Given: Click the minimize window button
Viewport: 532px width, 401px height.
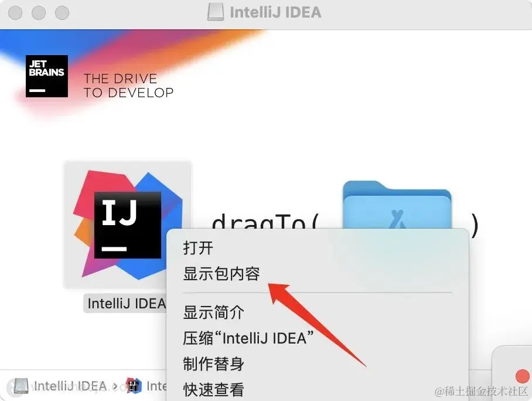Looking at the screenshot, I should [39, 13].
